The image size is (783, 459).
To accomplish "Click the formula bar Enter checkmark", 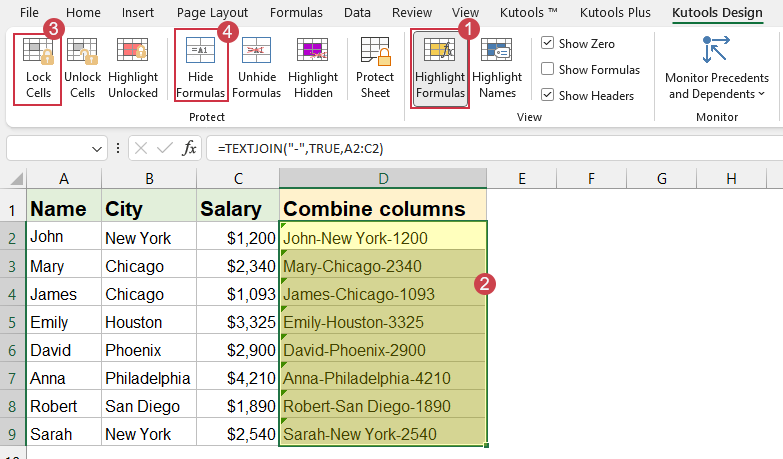I will (165, 149).
